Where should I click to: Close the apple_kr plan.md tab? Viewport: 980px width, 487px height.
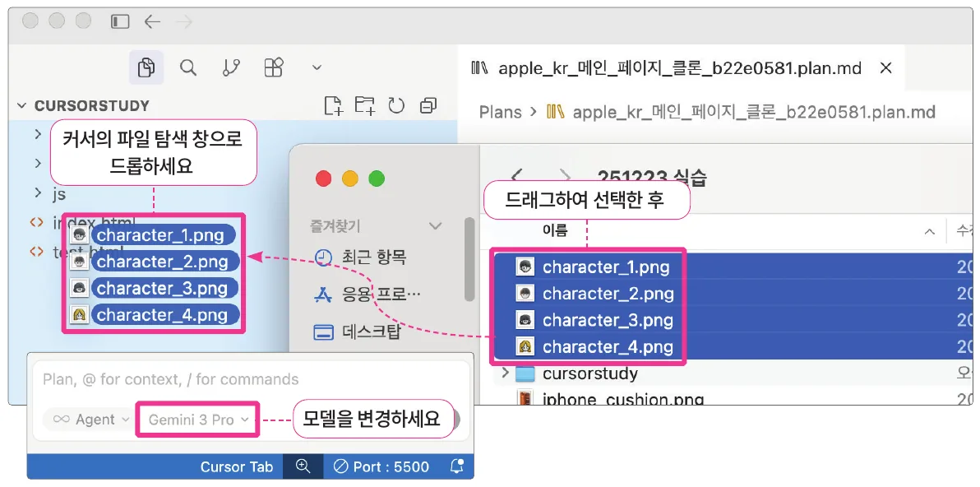885,68
